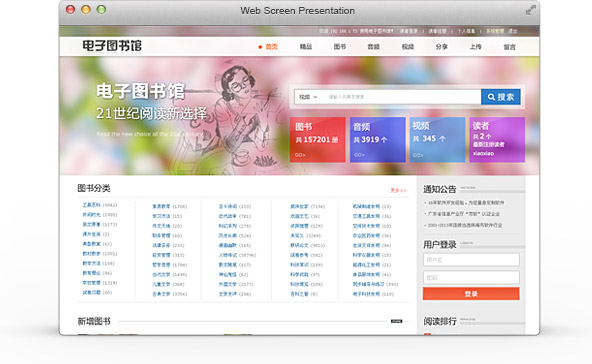
Task: Open the 分享 navigation item
Action: [441, 47]
